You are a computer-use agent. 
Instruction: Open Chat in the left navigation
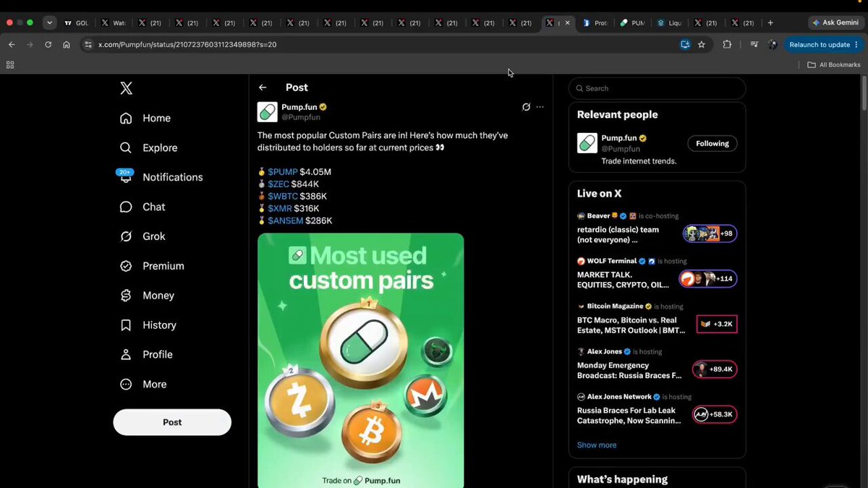pyautogui.click(x=142, y=207)
